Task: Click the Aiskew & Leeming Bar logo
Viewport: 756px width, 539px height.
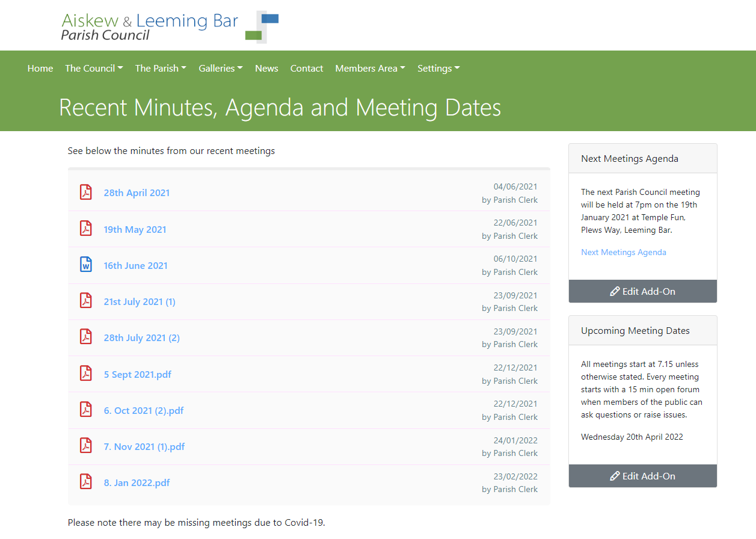Action: point(170,26)
